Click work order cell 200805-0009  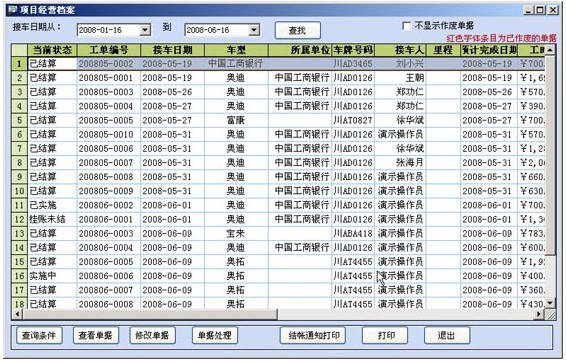click(109, 191)
